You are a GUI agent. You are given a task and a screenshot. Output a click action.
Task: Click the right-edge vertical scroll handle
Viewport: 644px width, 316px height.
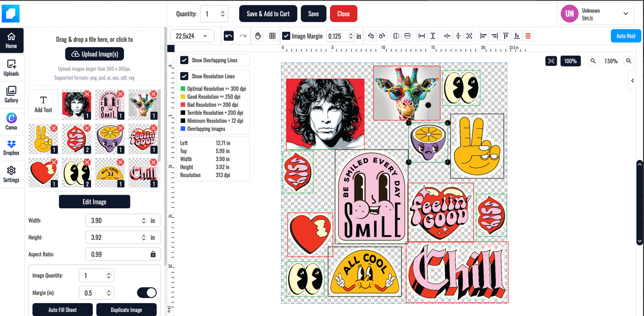tap(639, 202)
